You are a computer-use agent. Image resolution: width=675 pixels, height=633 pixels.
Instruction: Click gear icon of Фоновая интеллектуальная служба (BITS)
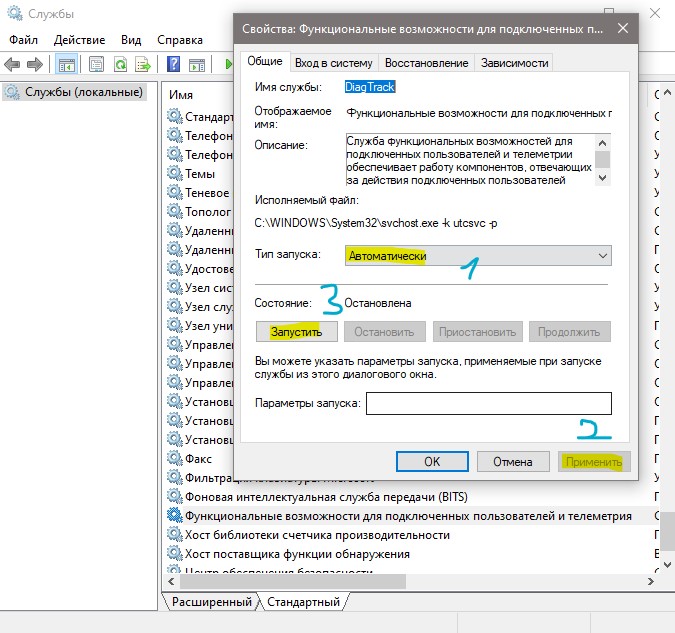tap(174, 496)
